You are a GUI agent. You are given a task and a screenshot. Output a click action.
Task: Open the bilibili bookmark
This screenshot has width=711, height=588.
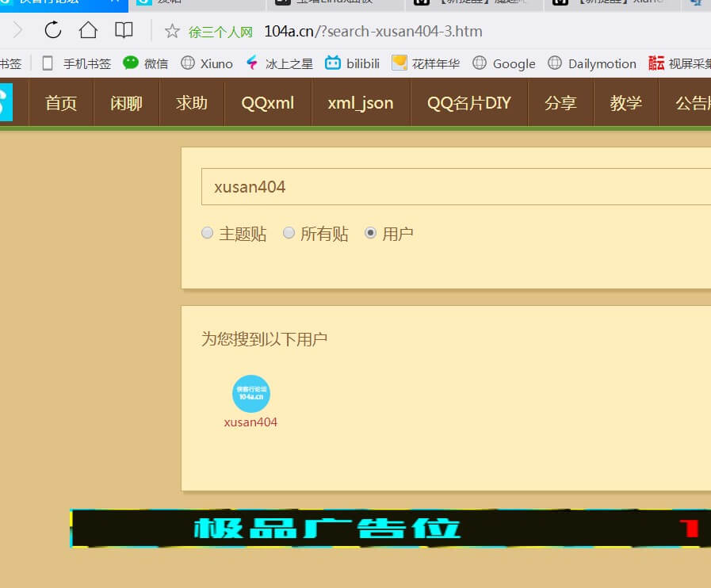(x=352, y=63)
